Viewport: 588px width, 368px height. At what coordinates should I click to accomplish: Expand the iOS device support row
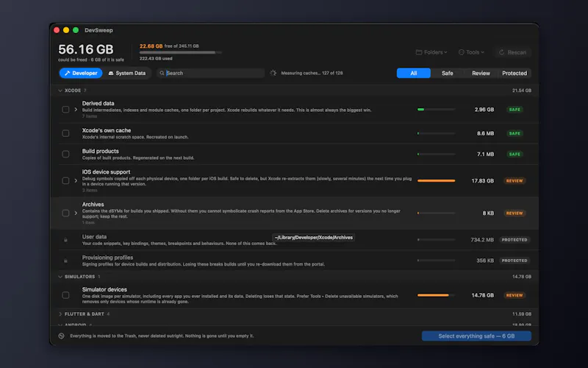(76, 180)
